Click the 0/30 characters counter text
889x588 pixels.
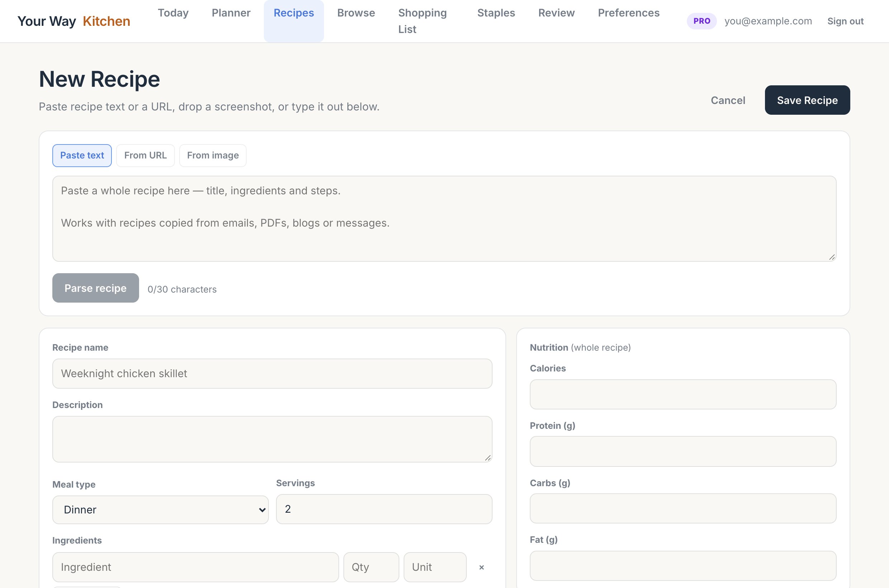click(x=182, y=289)
